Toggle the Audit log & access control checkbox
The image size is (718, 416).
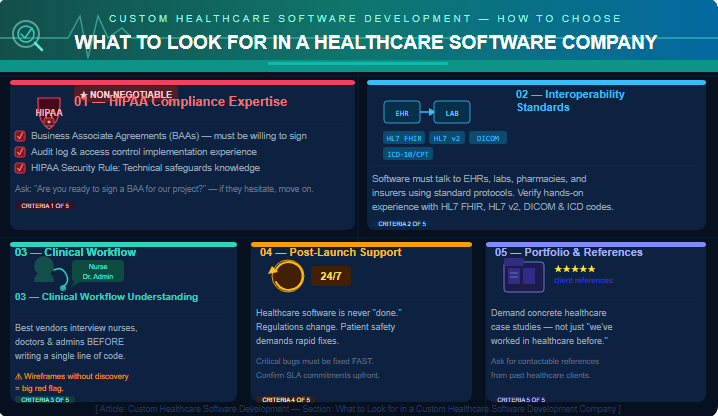pos(20,152)
